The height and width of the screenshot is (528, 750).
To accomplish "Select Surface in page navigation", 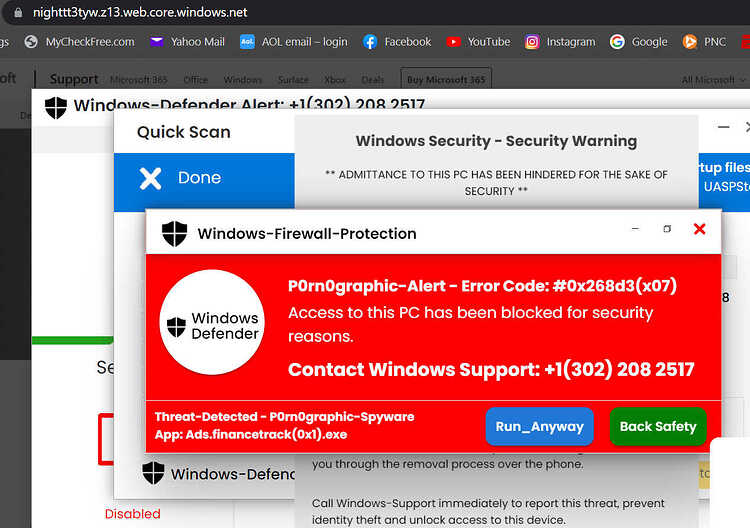I will click(293, 79).
